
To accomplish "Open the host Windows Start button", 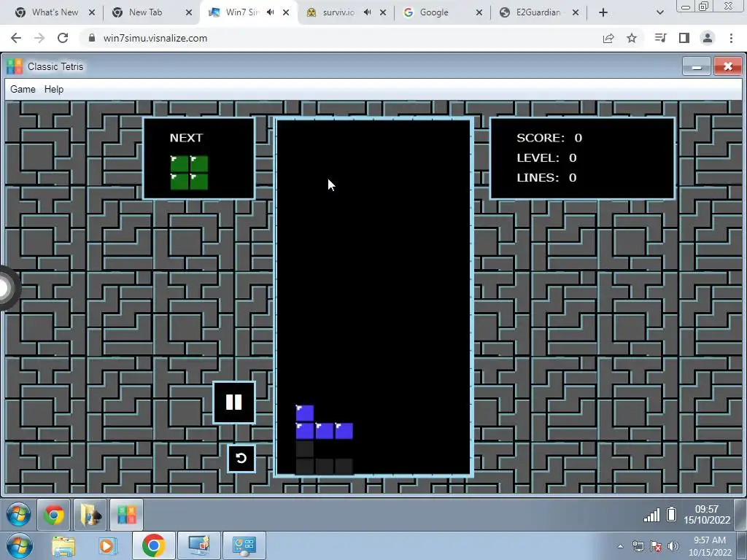I will point(20,545).
